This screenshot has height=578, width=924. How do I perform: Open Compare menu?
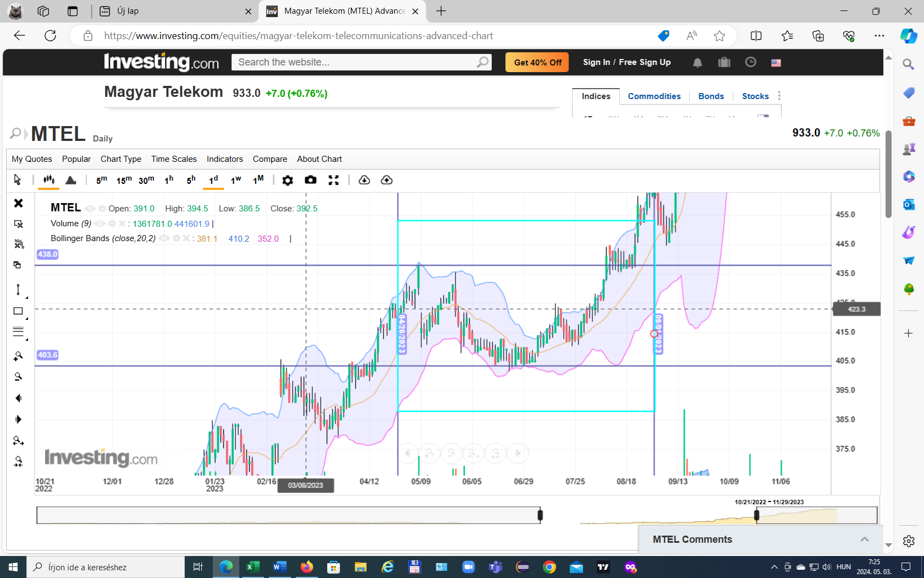[x=270, y=159]
